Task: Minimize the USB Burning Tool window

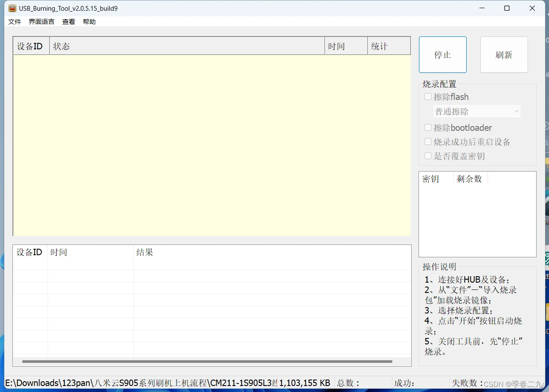Action: coord(482,8)
